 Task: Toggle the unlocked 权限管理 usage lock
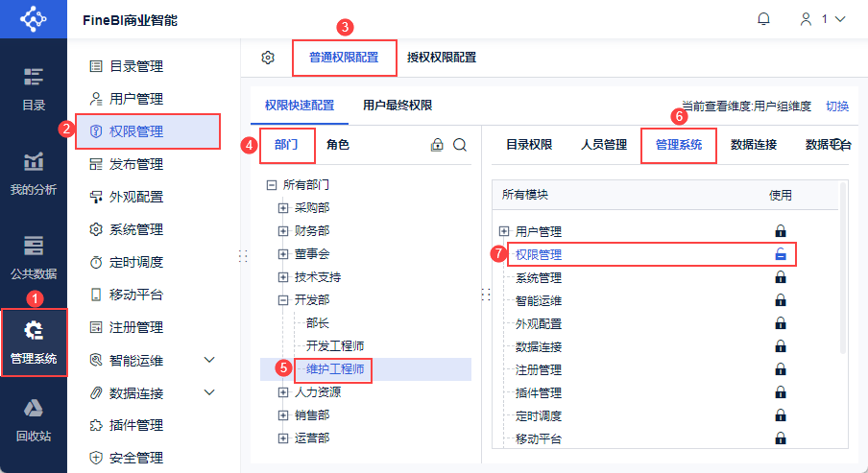(781, 254)
